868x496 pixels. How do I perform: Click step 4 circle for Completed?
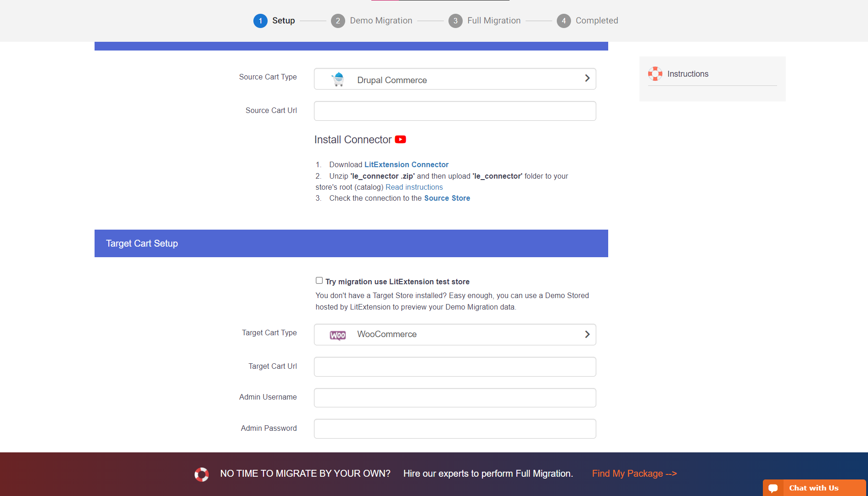point(564,21)
